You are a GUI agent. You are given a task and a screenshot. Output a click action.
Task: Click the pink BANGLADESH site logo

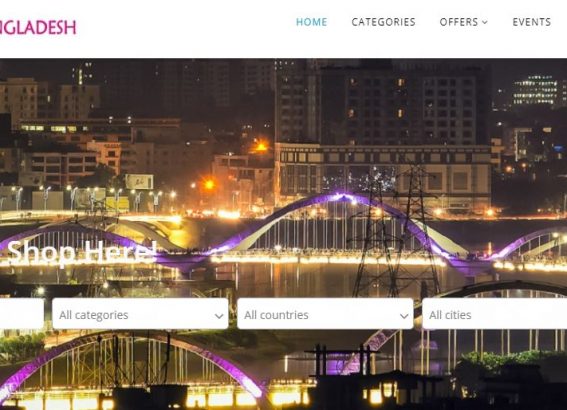38,27
